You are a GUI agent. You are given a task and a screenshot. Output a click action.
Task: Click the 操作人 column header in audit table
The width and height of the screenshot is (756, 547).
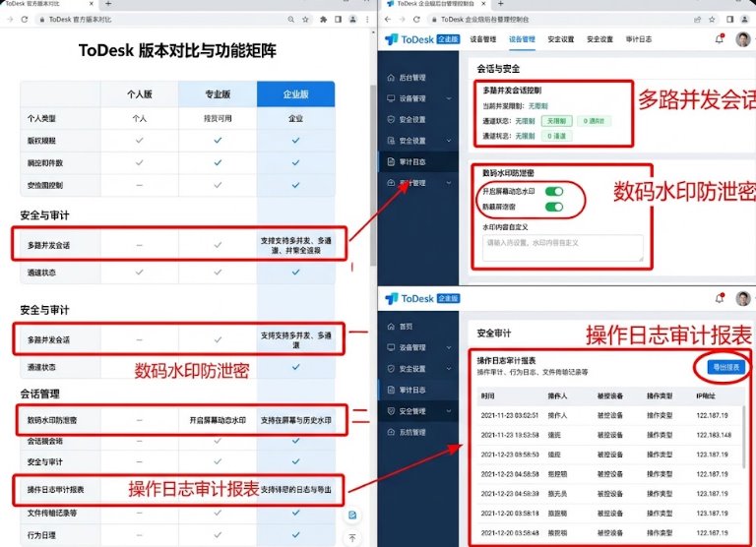coord(557,396)
